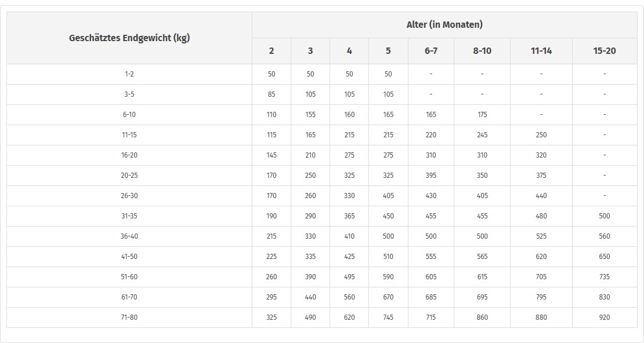Viewport: 644px width, 343px height.
Task: Select the cell with value 145
Action: [x=272, y=155]
